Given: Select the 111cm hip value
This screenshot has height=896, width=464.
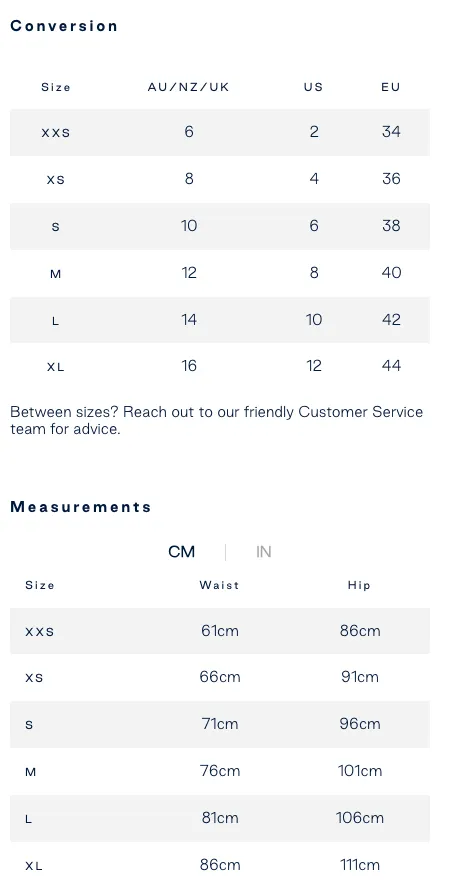Looking at the screenshot, I should click(x=360, y=865).
